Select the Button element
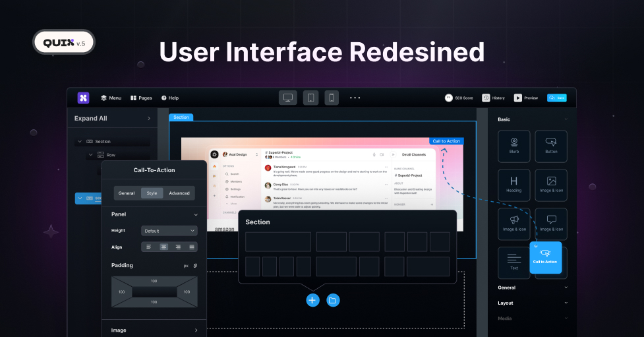Screen dimensions: 644x337 (x=551, y=146)
